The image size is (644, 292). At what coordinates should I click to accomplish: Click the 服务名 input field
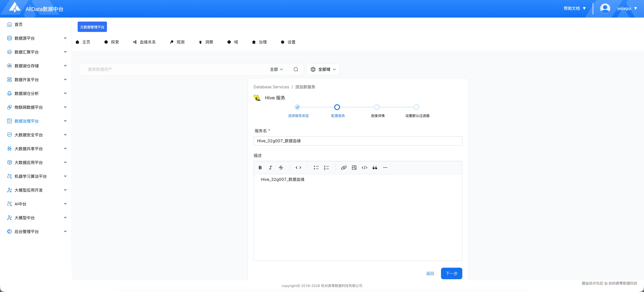point(358,141)
